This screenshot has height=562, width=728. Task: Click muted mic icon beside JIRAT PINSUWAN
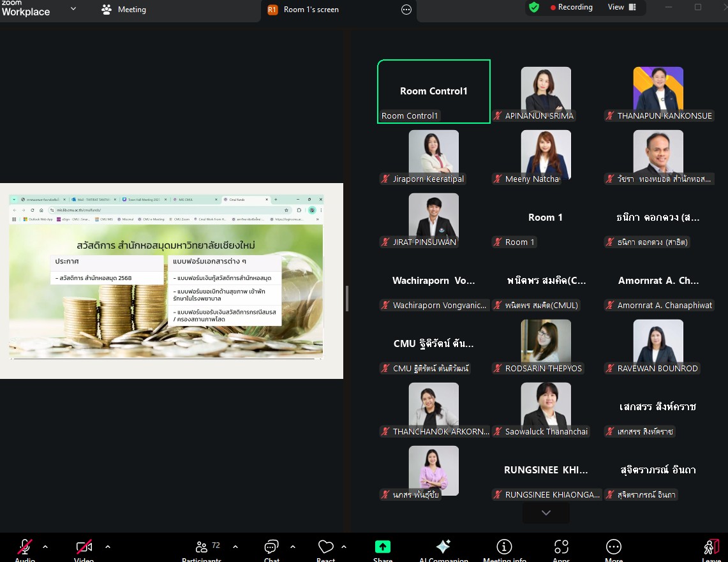point(385,242)
